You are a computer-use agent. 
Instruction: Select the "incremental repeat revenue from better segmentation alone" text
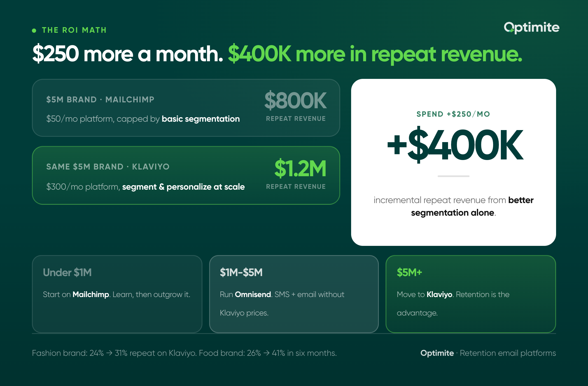coord(454,206)
